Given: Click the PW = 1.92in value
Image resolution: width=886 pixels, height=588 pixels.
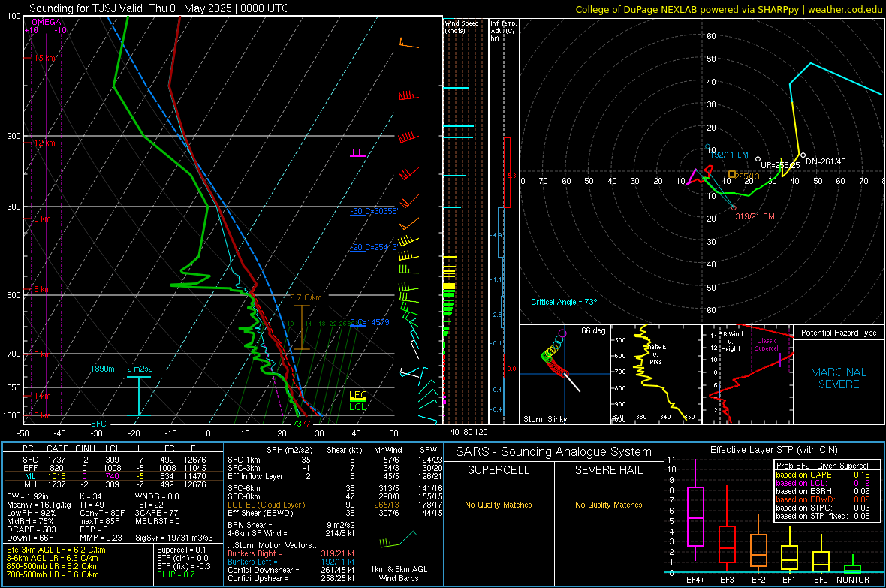Looking at the screenshot, I should [27, 496].
